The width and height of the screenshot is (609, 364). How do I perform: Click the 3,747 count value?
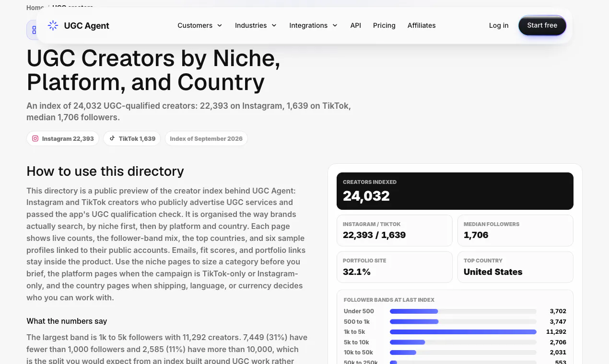558,322
